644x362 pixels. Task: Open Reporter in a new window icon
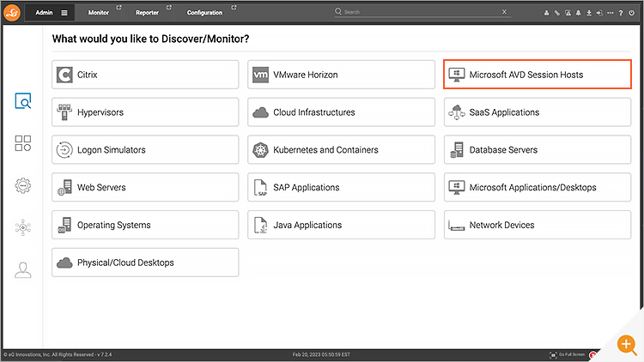pos(168,8)
